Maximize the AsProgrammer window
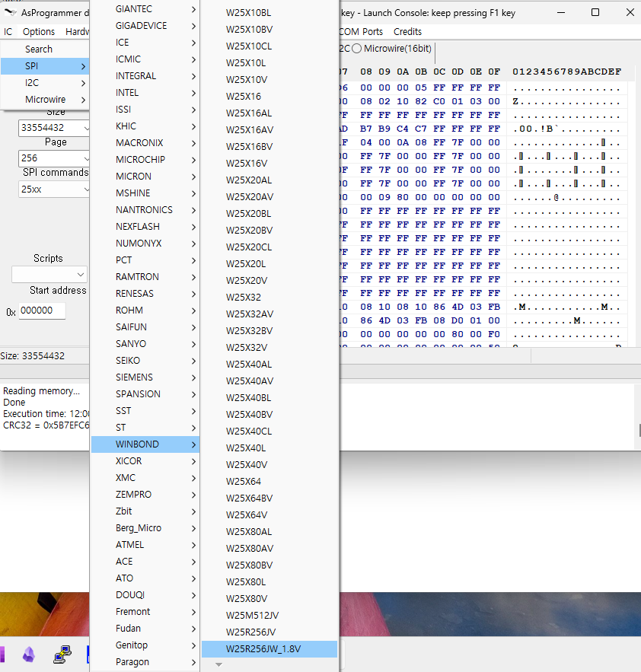The height and width of the screenshot is (672, 641). (x=595, y=12)
